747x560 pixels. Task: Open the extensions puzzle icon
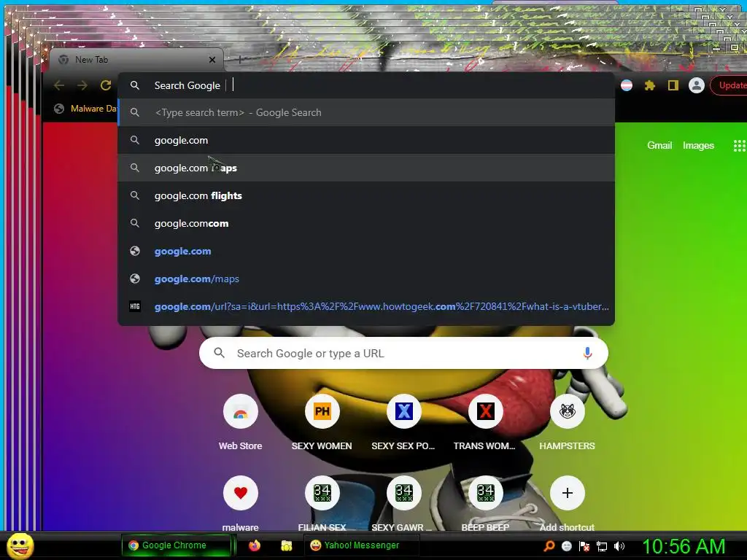tap(650, 85)
